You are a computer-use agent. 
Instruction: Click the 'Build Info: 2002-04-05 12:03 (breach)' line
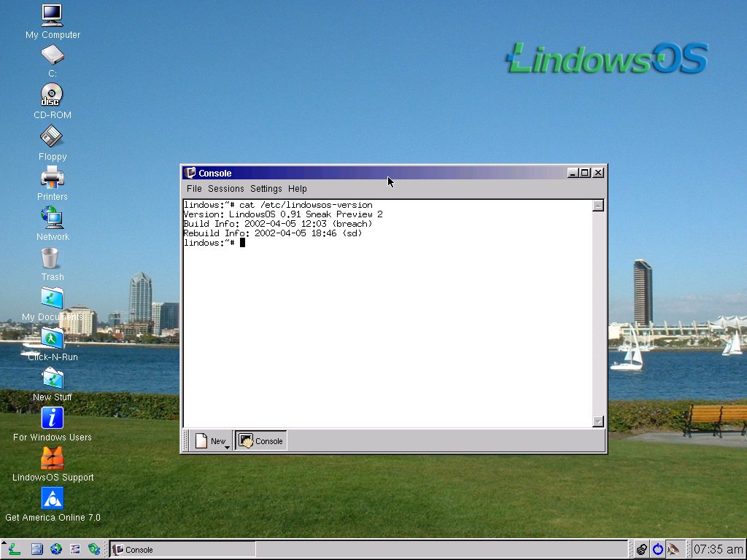278,224
